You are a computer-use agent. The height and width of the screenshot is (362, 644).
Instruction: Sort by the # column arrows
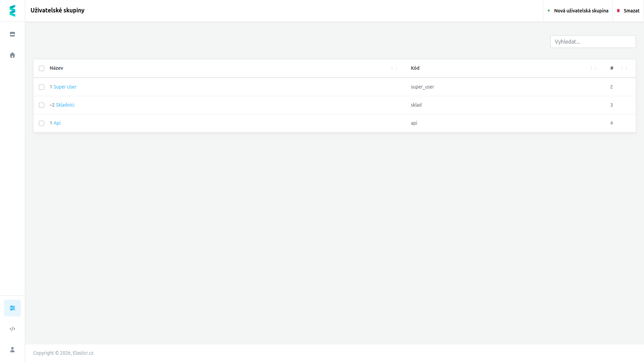624,68
